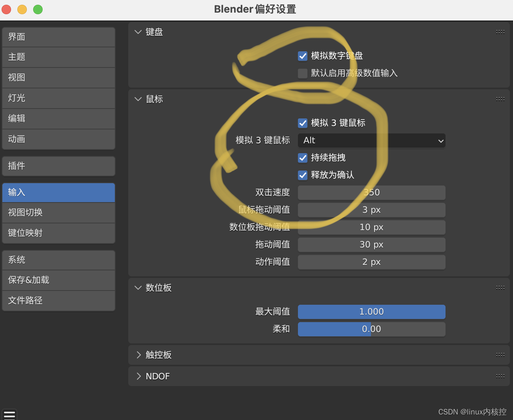
Task: Select the 输入 tab
Action: (x=58, y=193)
